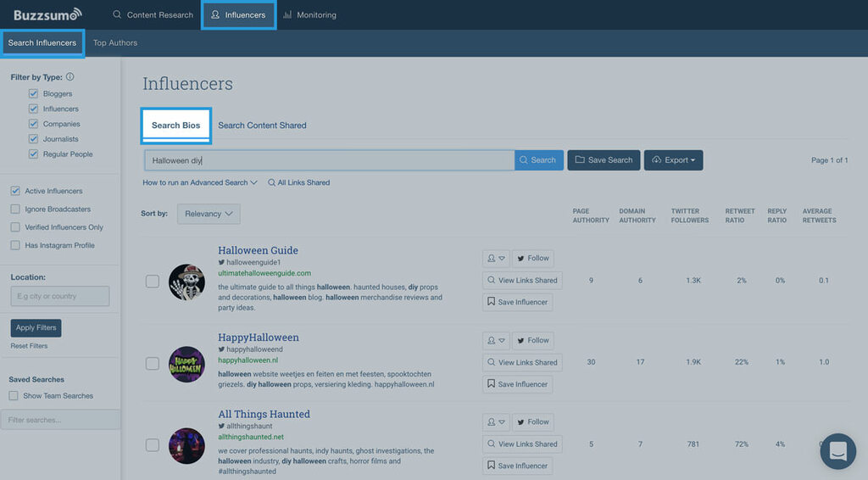Click the All Links Shared search icon link
The height and width of the screenshot is (480, 868).
[298, 182]
